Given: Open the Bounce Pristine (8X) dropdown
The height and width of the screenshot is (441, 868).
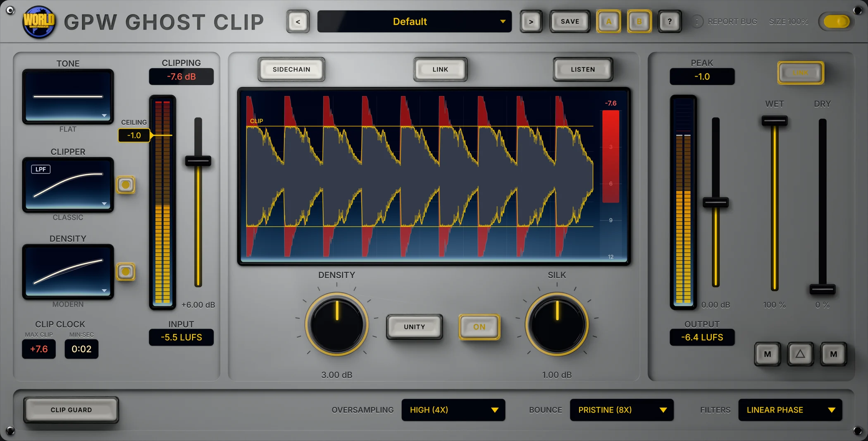Looking at the screenshot, I should (x=622, y=410).
